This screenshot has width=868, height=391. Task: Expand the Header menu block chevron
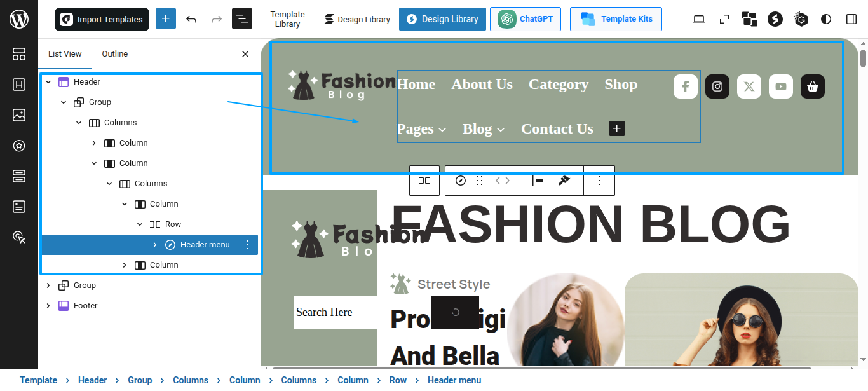click(x=155, y=245)
